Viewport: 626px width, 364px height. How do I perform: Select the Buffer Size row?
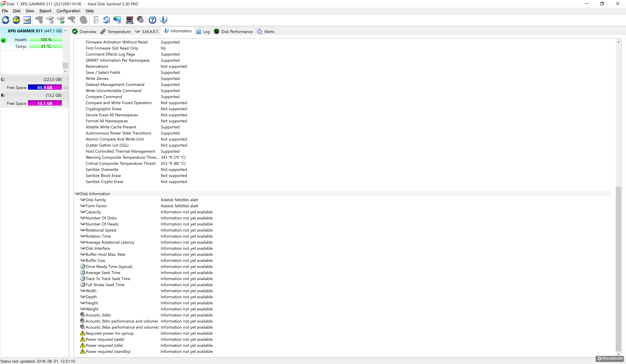343,260
